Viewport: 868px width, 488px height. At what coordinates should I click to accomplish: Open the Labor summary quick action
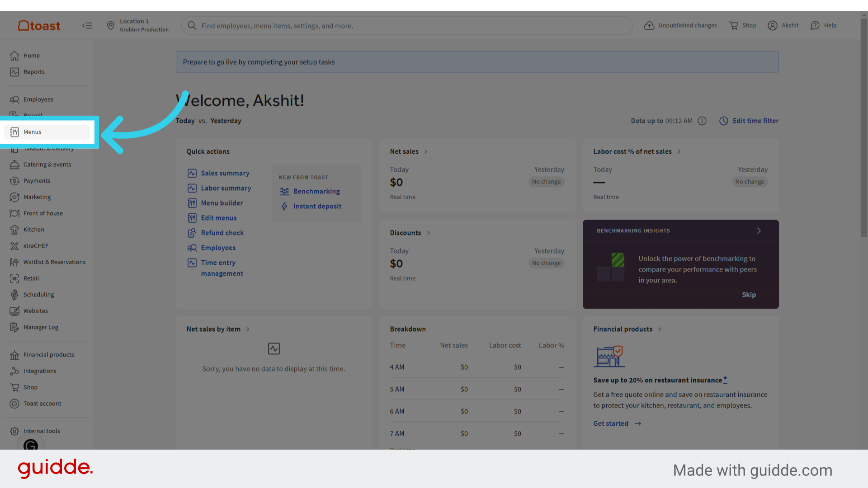(x=219, y=188)
